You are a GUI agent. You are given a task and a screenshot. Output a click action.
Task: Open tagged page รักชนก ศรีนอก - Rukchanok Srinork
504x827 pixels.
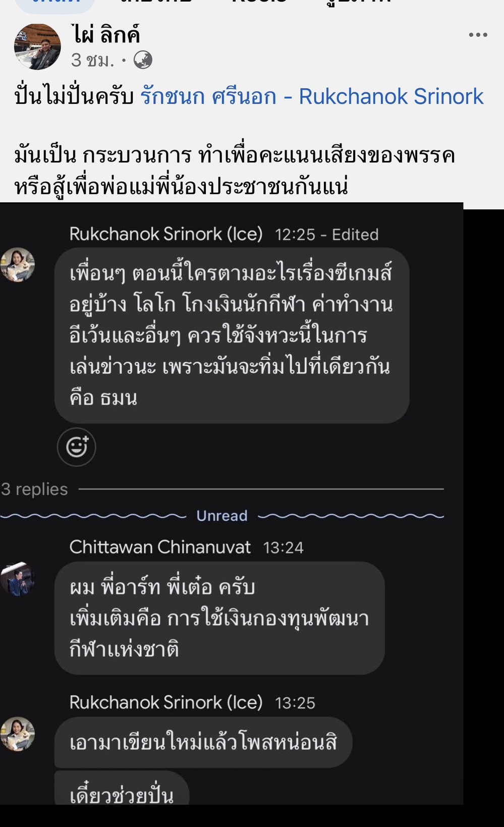[x=312, y=96]
